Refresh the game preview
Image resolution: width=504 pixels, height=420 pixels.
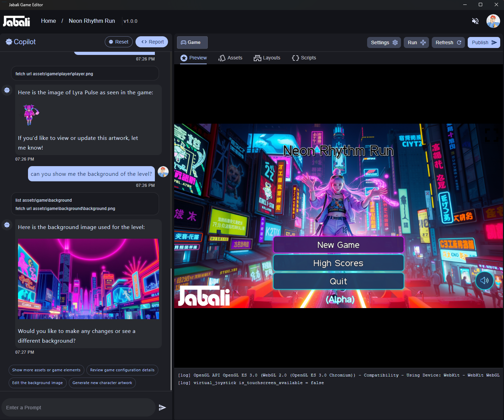click(448, 42)
